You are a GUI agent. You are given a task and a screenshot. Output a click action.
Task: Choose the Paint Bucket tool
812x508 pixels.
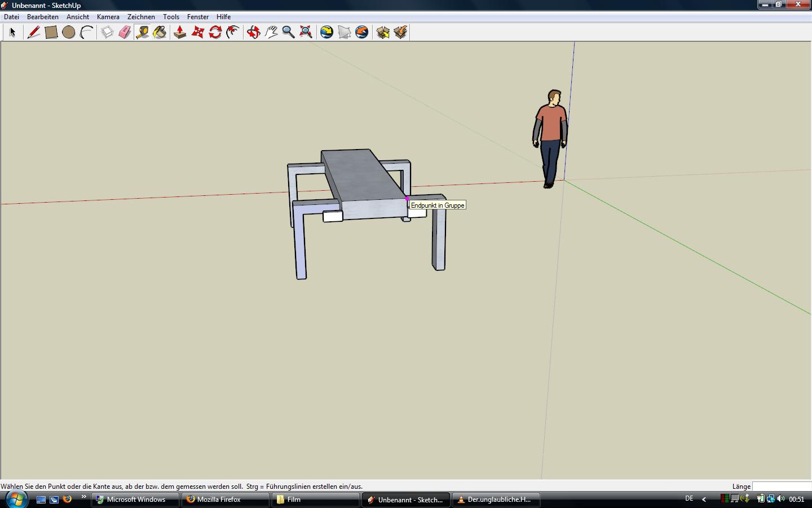[160, 32]
